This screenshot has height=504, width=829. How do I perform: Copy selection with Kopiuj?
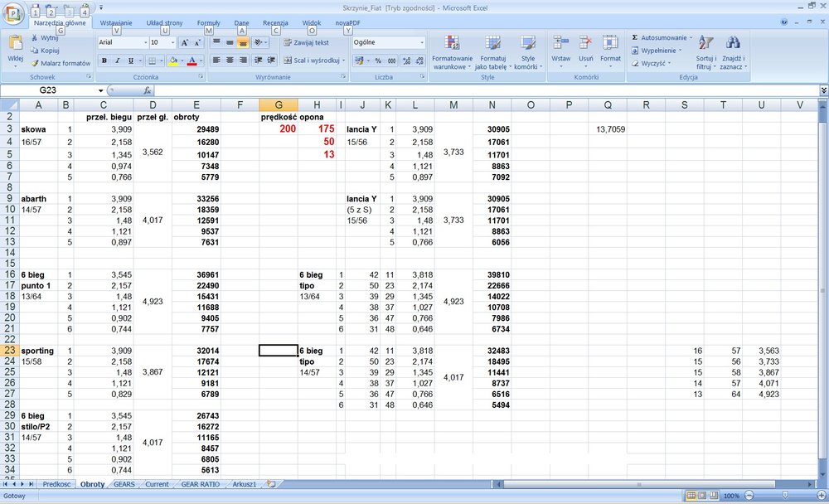click(x=45, y=51)
